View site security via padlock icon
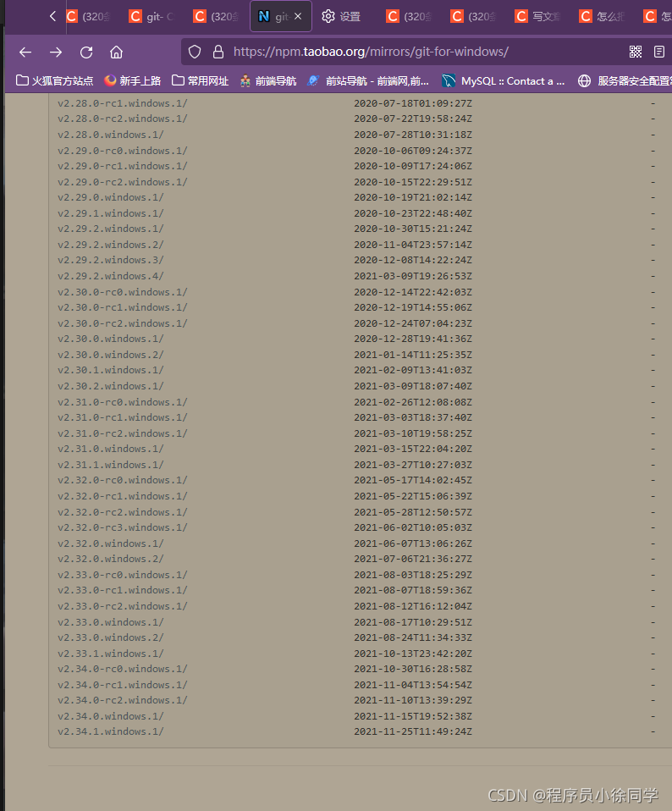The image size is (672, 811). click(x=218, y=52)
